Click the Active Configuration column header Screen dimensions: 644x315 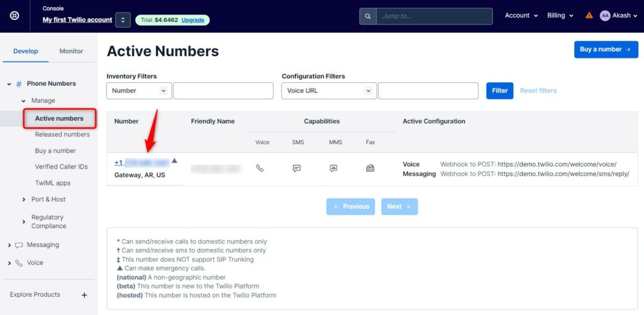[x=434, y=121]
